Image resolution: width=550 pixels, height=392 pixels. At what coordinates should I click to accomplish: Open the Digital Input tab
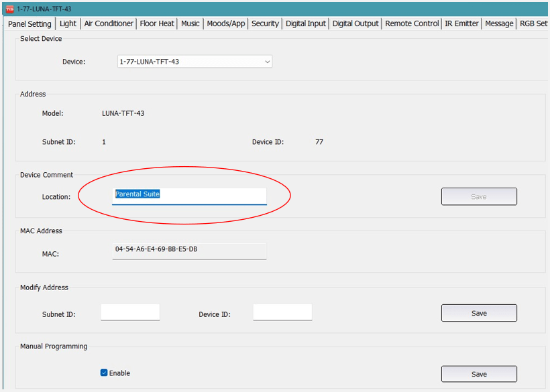pyautogui.click(x=305, y=23)
